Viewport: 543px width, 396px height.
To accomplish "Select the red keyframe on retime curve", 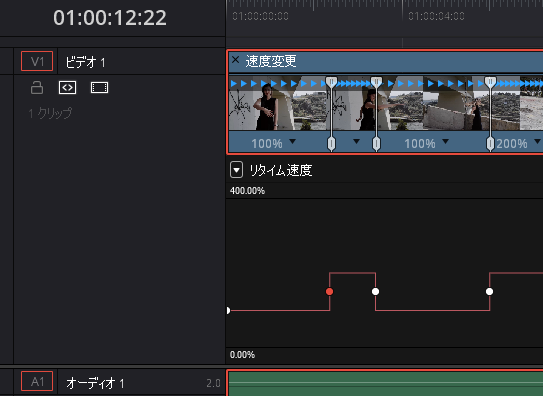I will pyautogui.click(x=329, y=291).
